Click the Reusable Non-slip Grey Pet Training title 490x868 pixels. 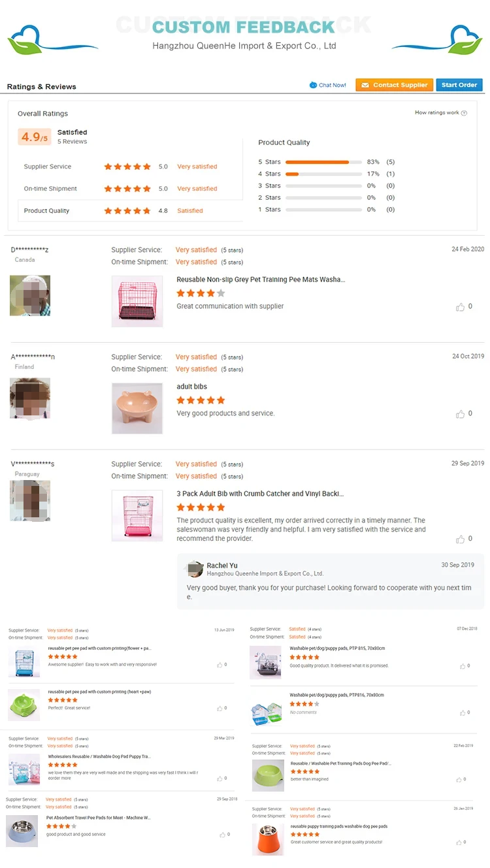(x=261, y=280)
